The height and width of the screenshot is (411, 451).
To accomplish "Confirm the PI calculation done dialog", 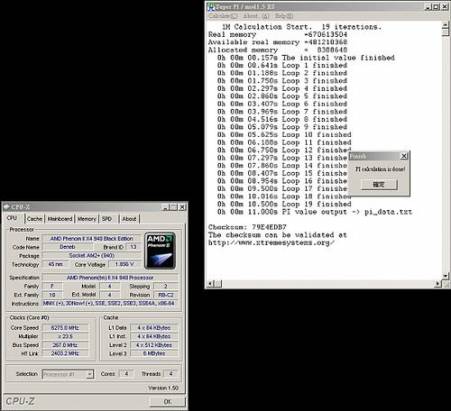I will 379,185.
